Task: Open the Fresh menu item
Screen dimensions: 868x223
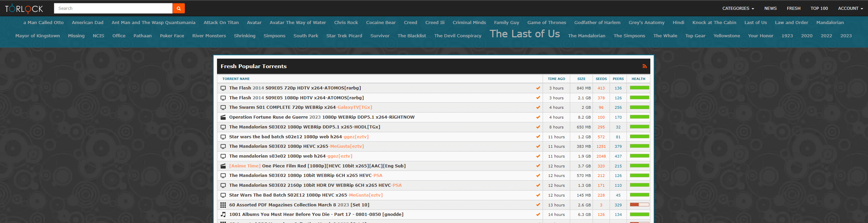Action: tap(793, 8)
